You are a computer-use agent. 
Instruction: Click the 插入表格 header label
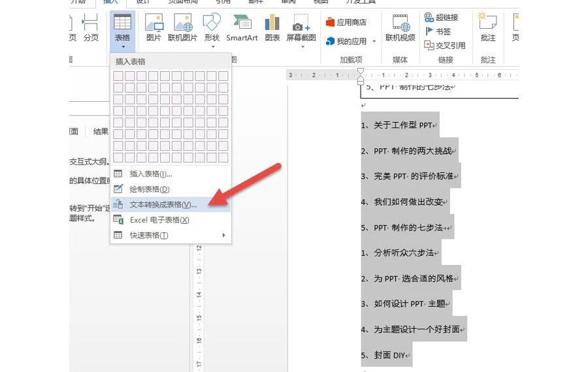130,61
